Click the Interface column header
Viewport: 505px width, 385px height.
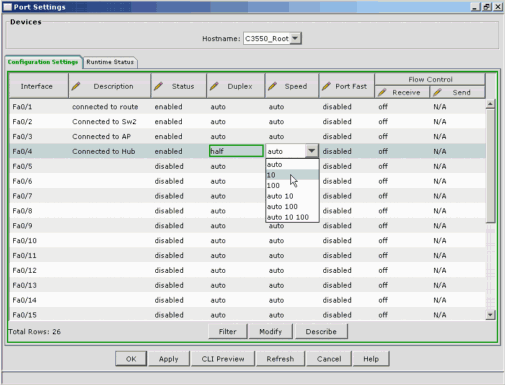(38, 86)
